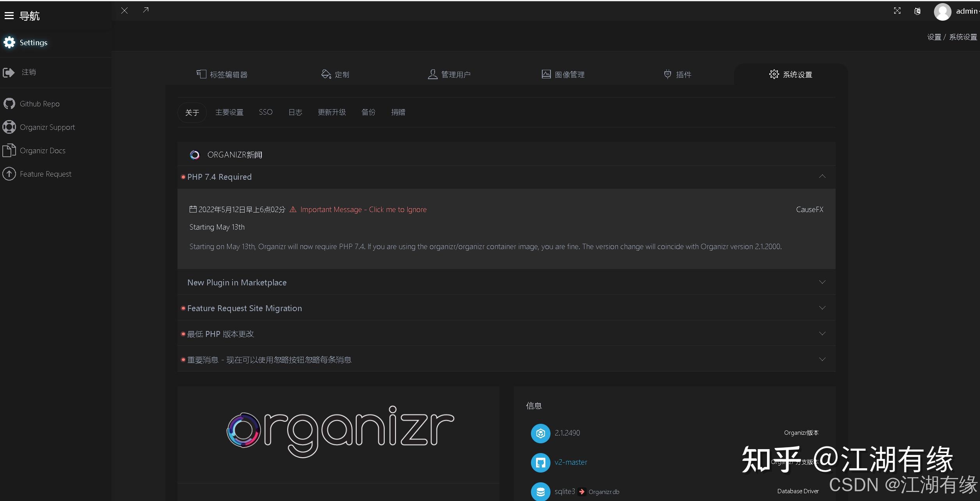
Task: Open the SSO settings tab
Action: tap(265, 112)
